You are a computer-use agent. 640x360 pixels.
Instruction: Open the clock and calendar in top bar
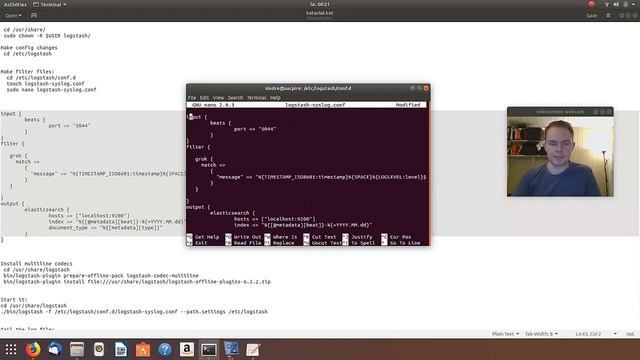coord(320,4)
